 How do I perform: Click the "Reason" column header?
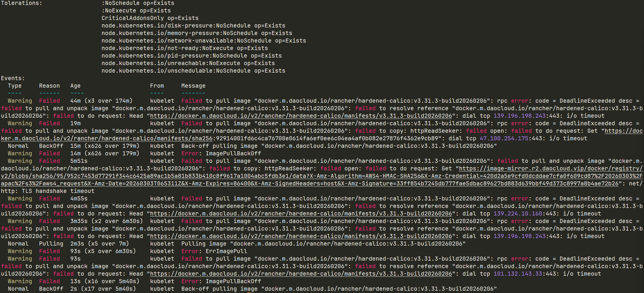(49, 86)
